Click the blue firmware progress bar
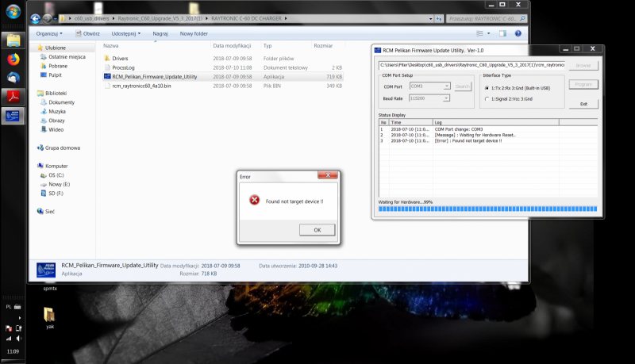 click(487, 209)
